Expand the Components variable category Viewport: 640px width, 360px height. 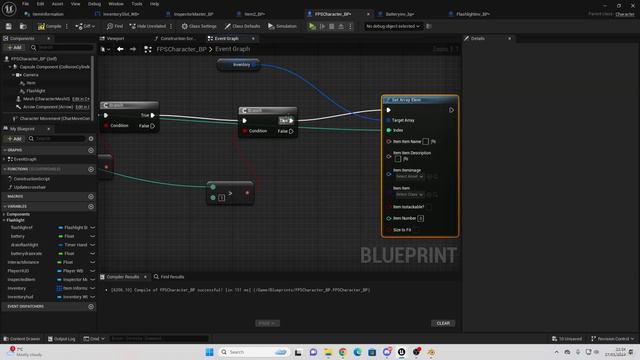[x=4, y=214]
